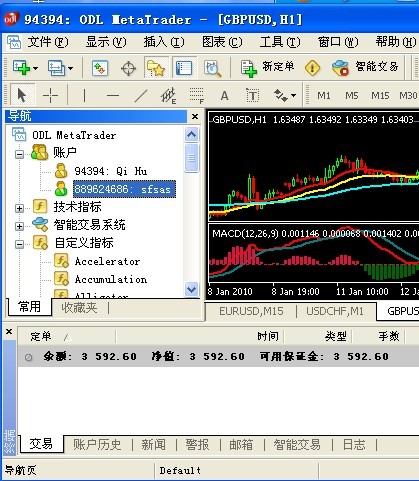The image size is (419, 481).
Task: Close the terminal panel
Action: click(x=9, y=331)
